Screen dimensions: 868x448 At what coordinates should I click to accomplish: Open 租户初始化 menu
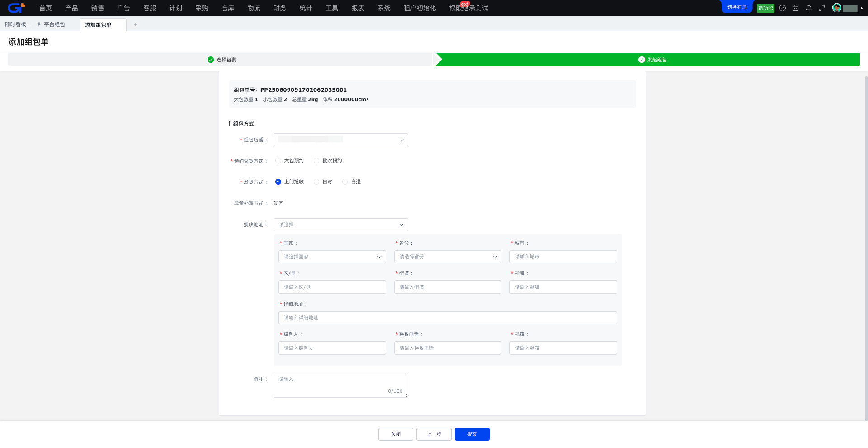420,8
